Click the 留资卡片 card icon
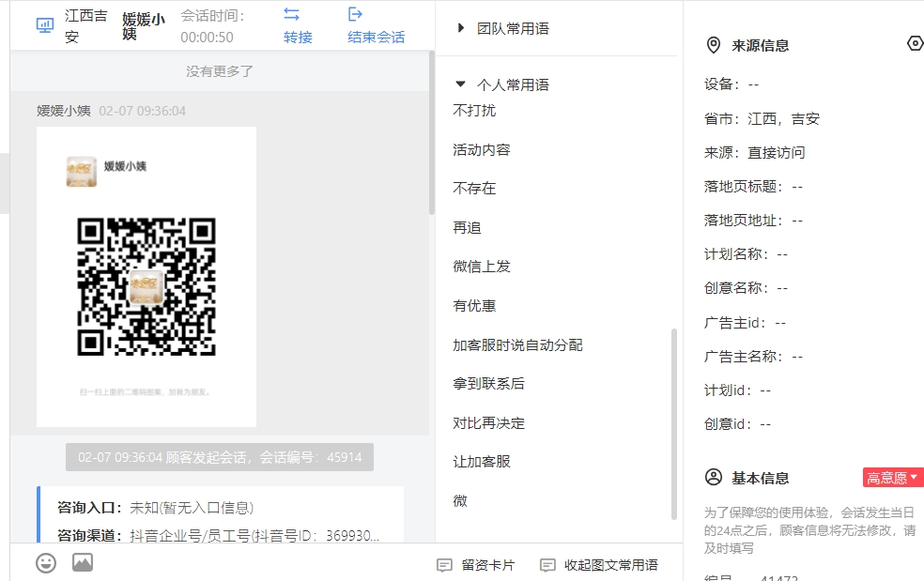 coord(444,565)
